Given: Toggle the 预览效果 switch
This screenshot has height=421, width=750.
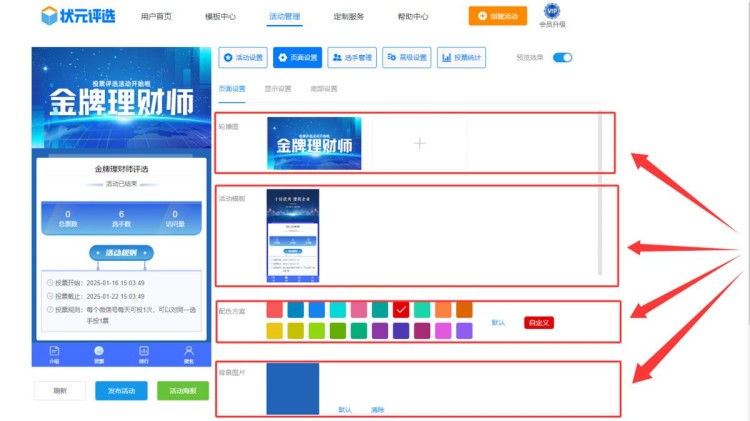Looking at the screenshot, I should click(562, 58).
